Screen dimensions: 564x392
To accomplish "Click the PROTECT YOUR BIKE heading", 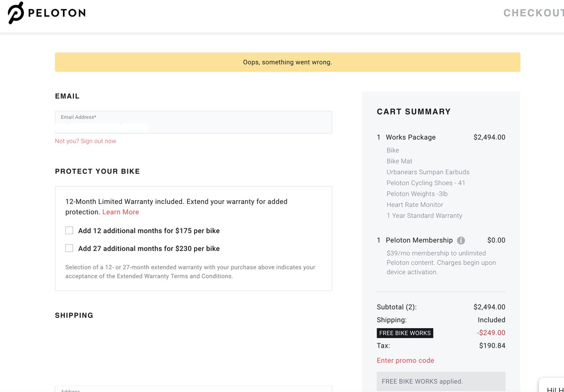I will (97, 171).
